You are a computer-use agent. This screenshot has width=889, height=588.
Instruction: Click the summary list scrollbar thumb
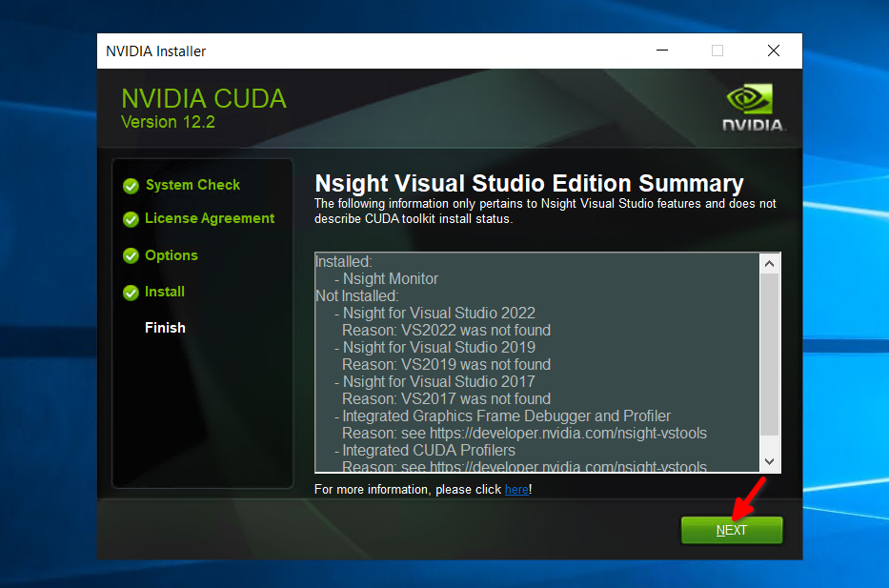coord(769,355)
